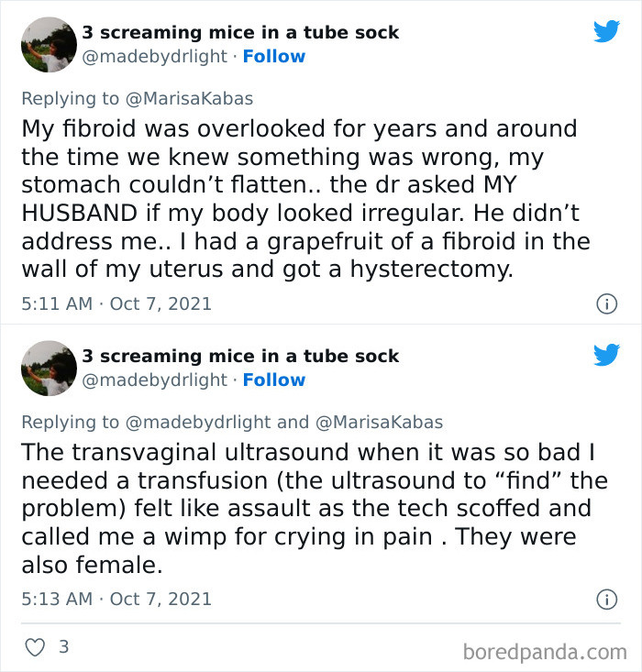This screenshot has height=672, width=642.
Task: Open the 5:13 AM · Oct 7, 2021 timestamp
Action: tap(116, 600)
